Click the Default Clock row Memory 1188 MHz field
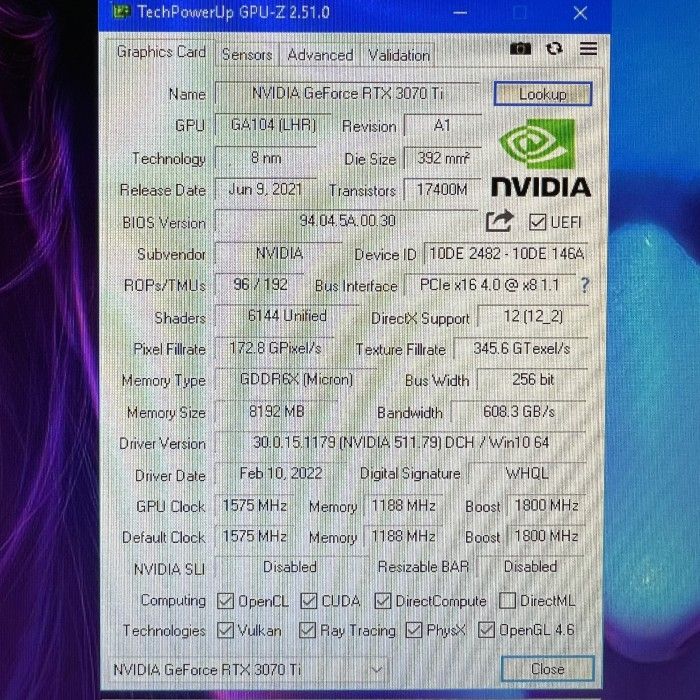This screenshot has height=700, width=700. point(403,536)
